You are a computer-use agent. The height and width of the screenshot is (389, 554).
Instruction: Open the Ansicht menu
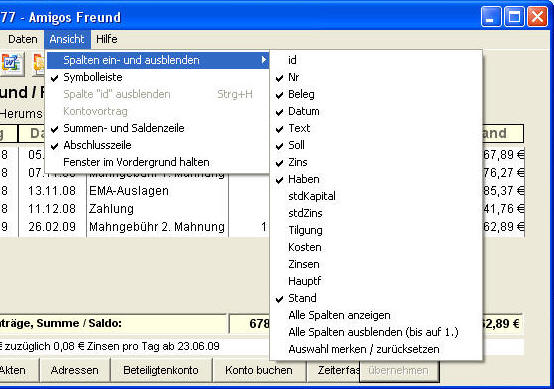[67, 39]
